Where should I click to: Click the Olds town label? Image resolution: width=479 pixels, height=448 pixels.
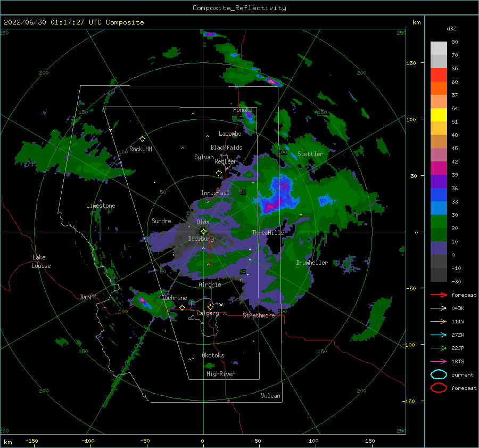tap(203, 222)
